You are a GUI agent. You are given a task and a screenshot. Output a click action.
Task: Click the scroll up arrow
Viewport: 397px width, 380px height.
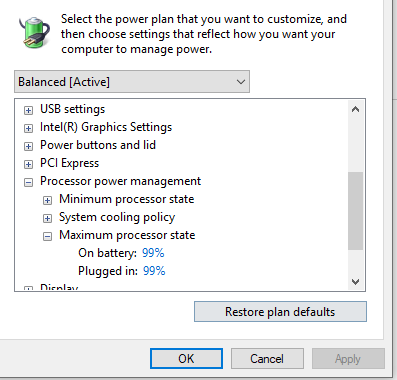355,109
